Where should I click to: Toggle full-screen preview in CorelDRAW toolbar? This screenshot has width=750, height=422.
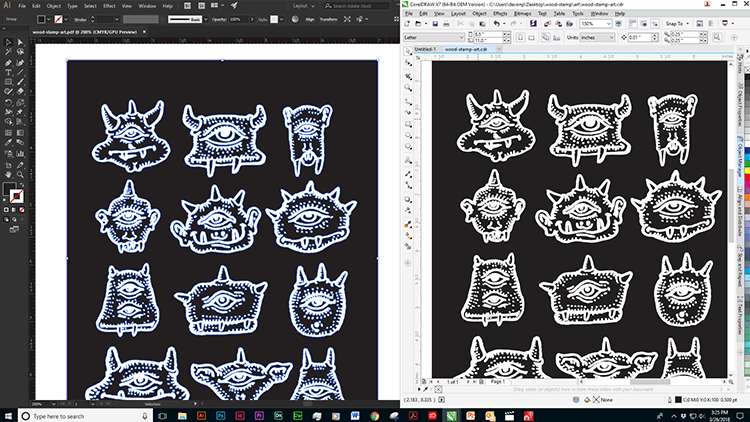click(x=617, y=23)
